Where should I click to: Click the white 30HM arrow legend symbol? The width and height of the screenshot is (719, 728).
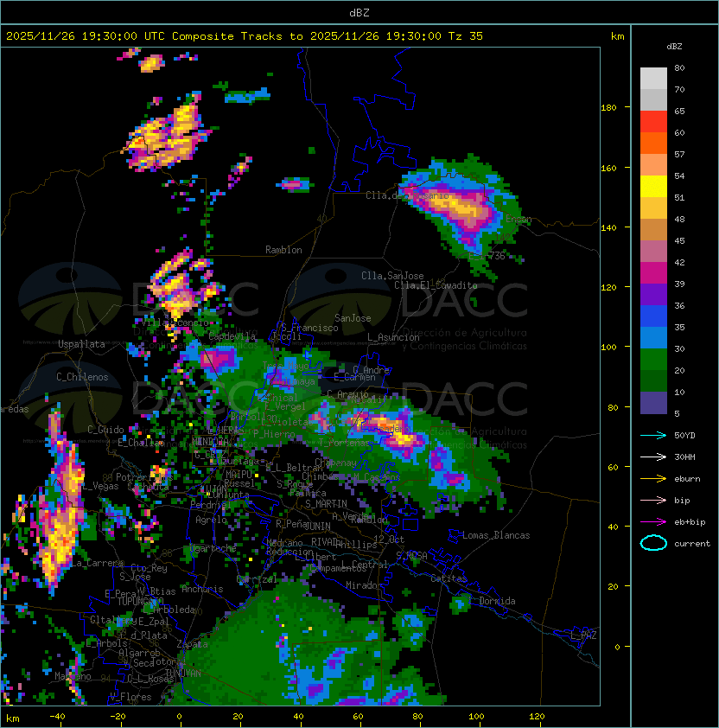coord(653,457)
